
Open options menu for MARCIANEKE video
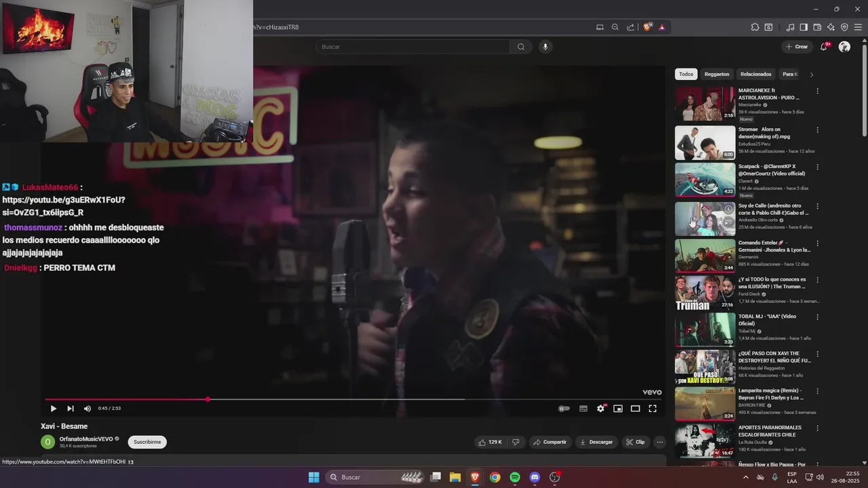[817, 91]
